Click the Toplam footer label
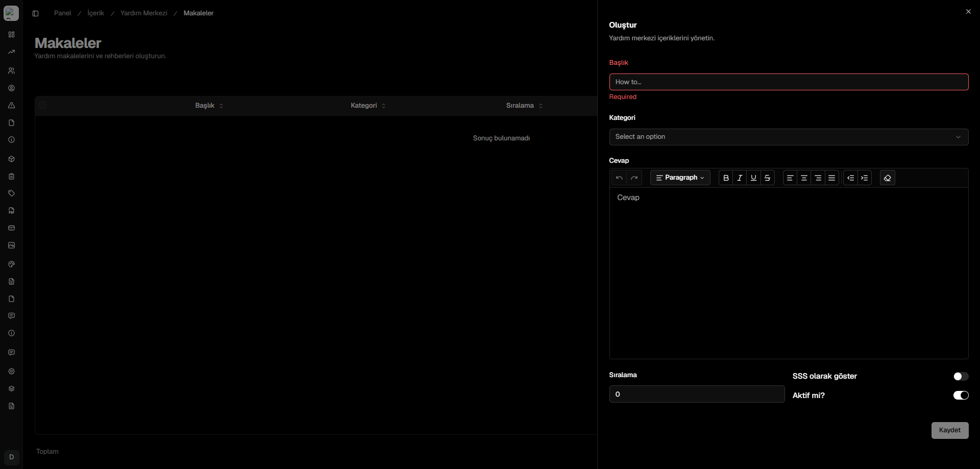 [x=47, y=452]
